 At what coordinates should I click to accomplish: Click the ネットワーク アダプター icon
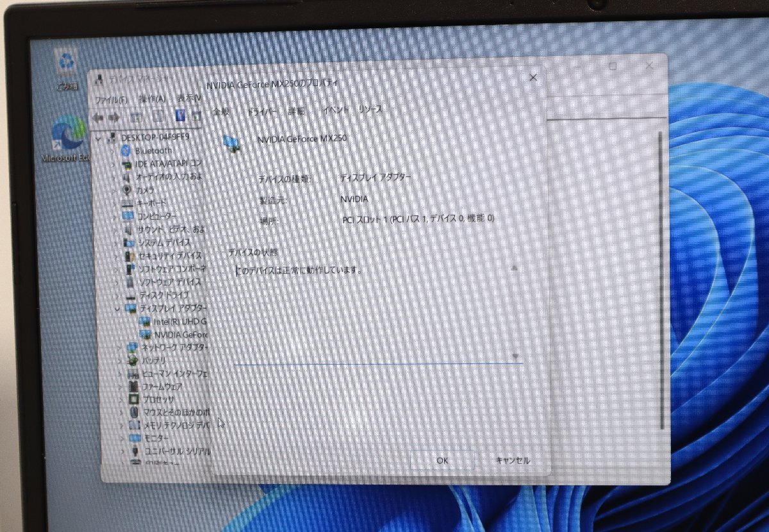tap(132, 347)
